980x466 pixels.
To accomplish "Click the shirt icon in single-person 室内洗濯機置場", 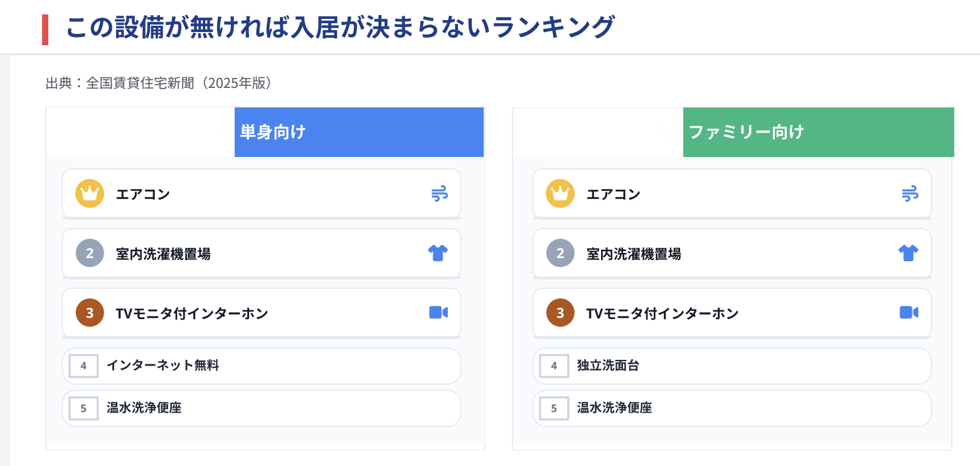I will tap(438, 253).
